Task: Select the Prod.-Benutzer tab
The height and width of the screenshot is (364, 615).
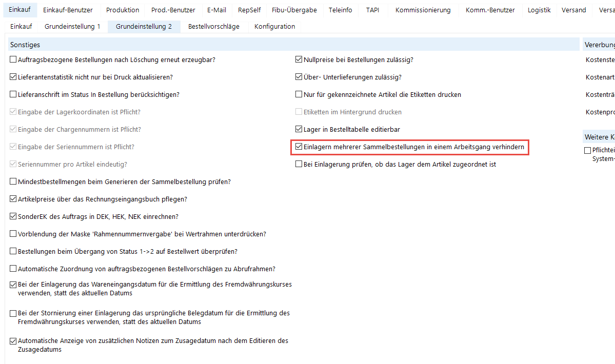Action: point(173,10)
